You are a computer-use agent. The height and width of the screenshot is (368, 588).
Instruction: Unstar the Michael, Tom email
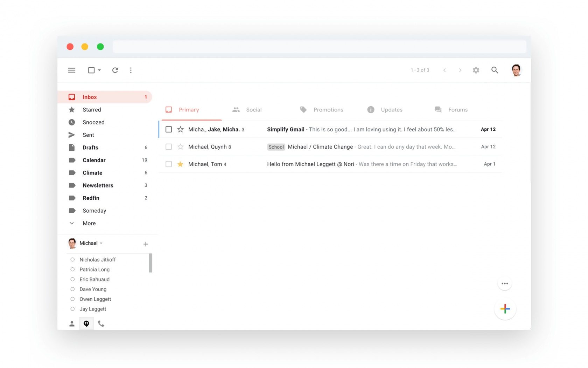coord(181,164)
